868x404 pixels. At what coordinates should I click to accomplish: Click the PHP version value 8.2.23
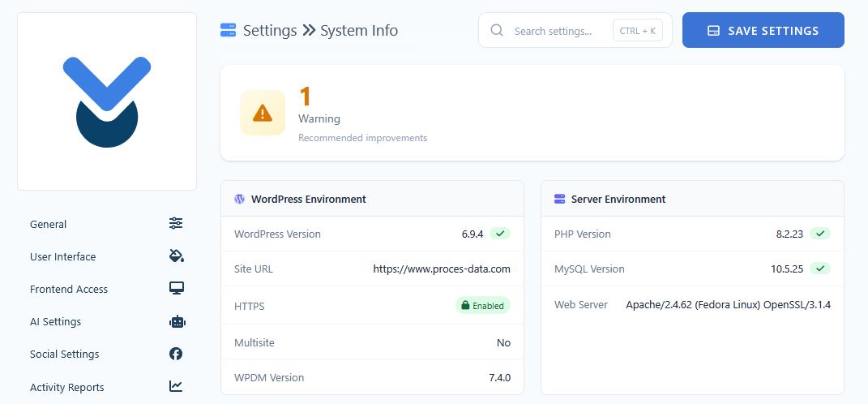coord(789,234)
